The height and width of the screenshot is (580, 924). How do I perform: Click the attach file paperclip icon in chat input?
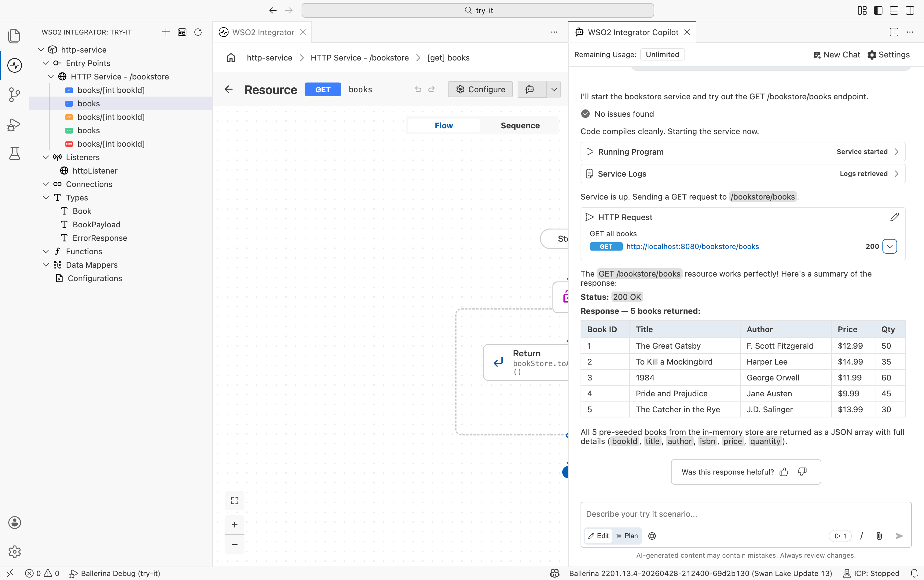pos(879,536)
